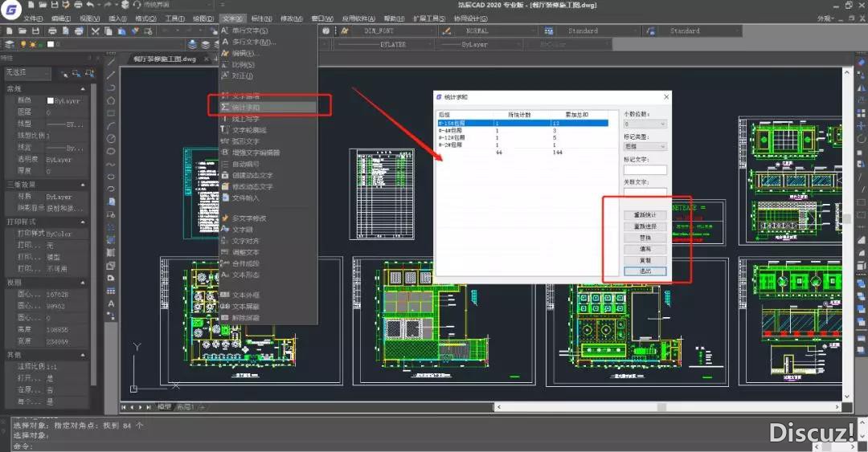
Task: Choose 统计求和 from the text menu
Action: click(x=246, y=107)
